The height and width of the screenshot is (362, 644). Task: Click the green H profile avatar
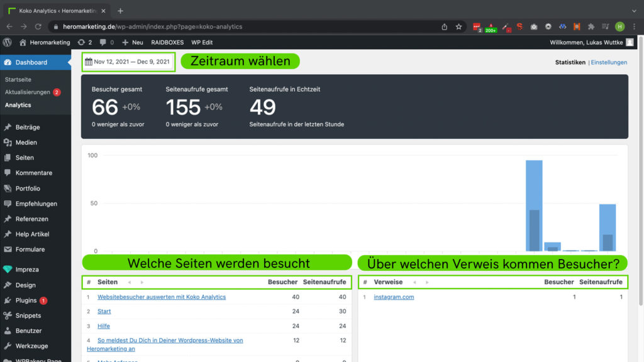point(619,26)
